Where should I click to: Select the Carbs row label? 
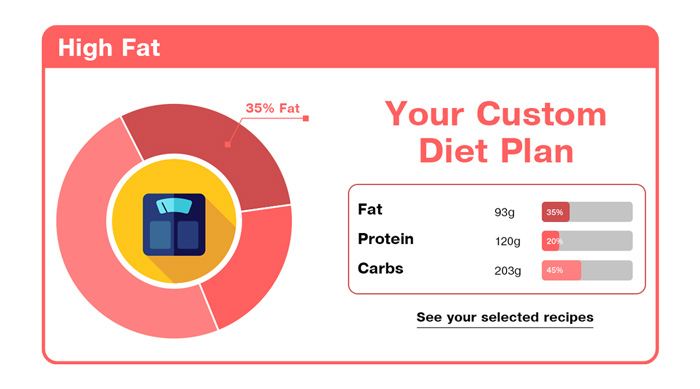380,268
